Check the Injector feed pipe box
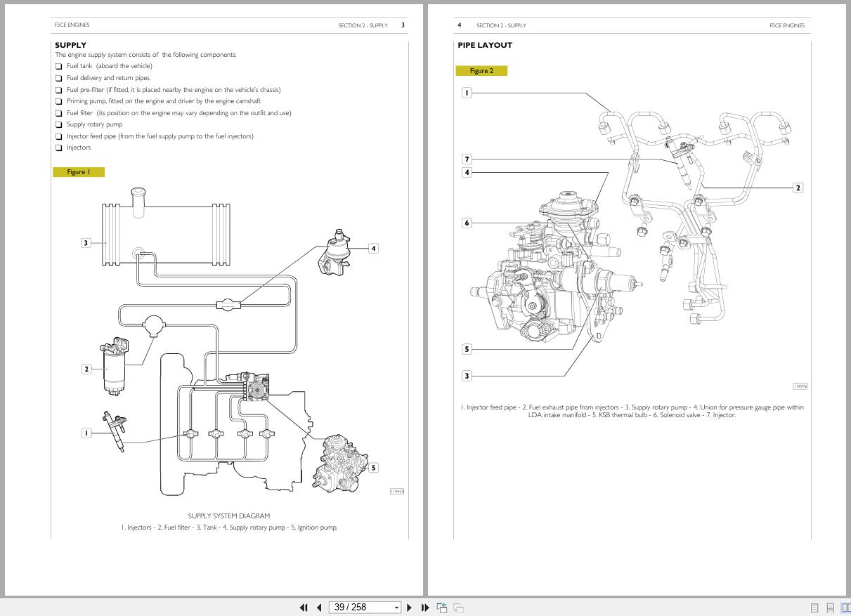This screenshot has width=851, height=616. click(x=59, y=136)
